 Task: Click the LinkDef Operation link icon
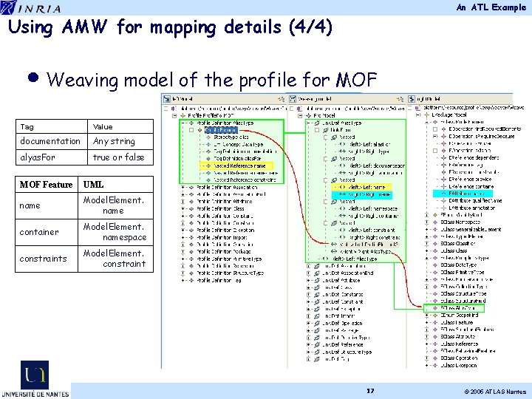tap(316, 323)
